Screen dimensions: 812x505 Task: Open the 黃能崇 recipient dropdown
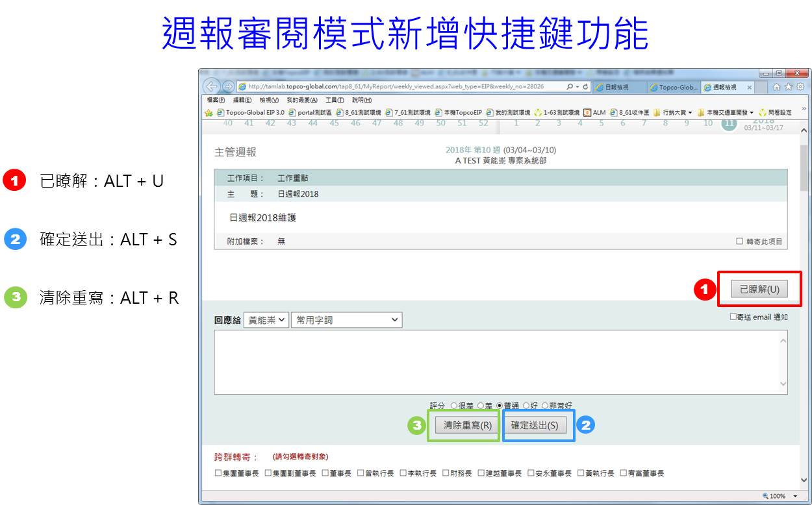tap(266, 320)
